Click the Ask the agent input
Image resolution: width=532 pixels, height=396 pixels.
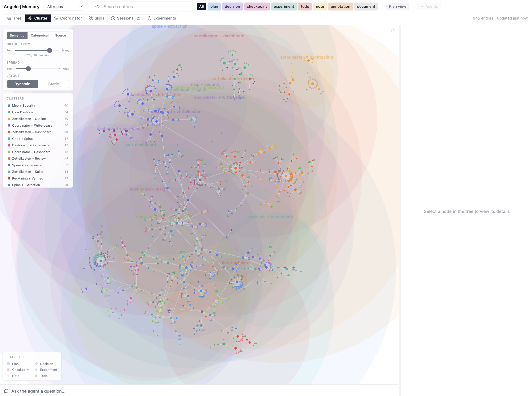[x=199, y=391]
